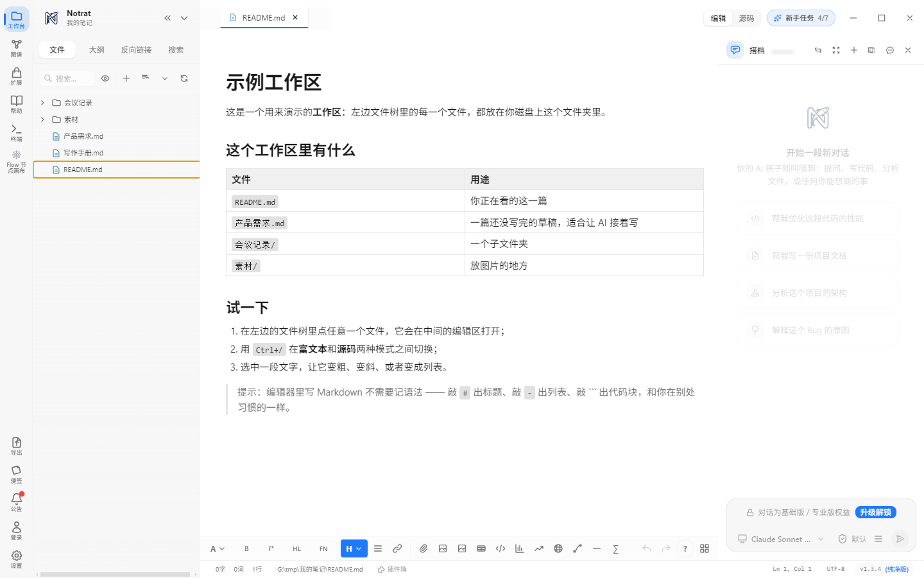
Task: Open the 扩展 extensions panel
Action: 17,76
